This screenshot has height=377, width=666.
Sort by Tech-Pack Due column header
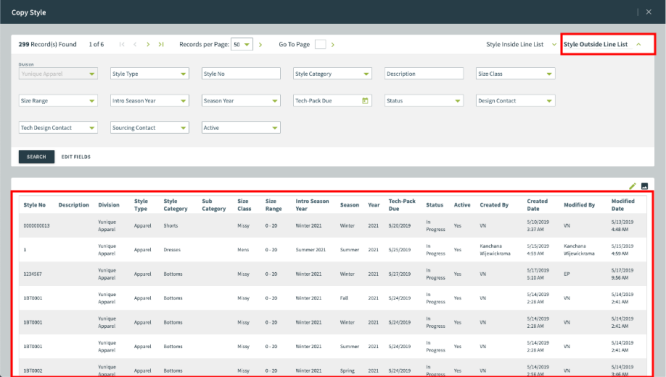[x=402, y=205]
